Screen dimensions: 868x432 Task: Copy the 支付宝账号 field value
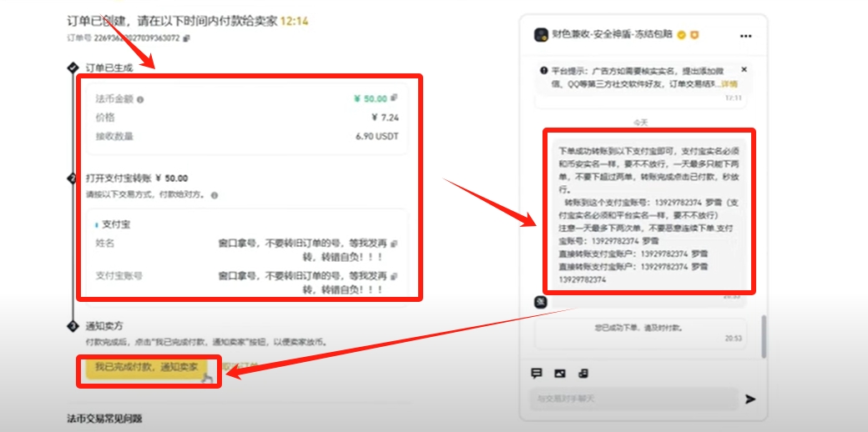click(x=394, y=275)
